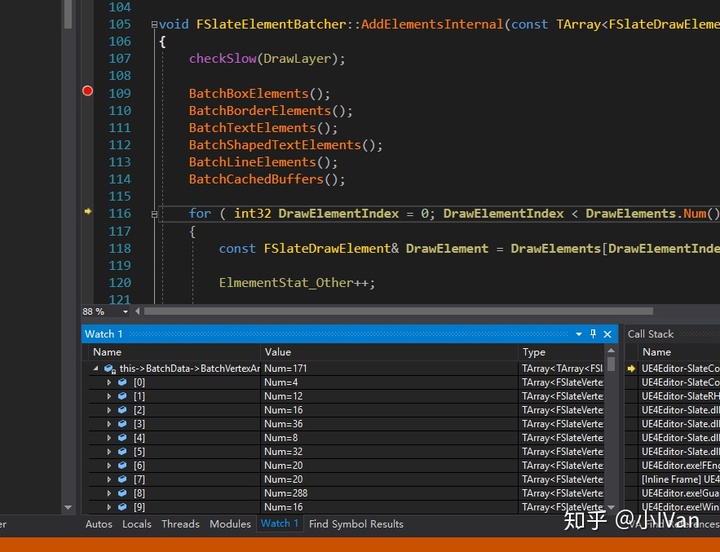Screen dimensions: 720x552
Task: Click the cube icon of watch row [8]
Action: 122,493
